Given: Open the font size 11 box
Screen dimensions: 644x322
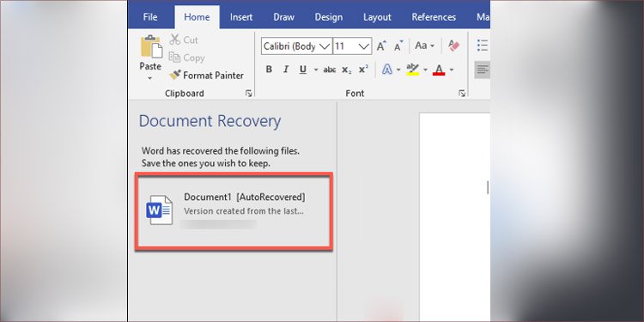Looking at the screenshot, I should [x=352, y=46].
